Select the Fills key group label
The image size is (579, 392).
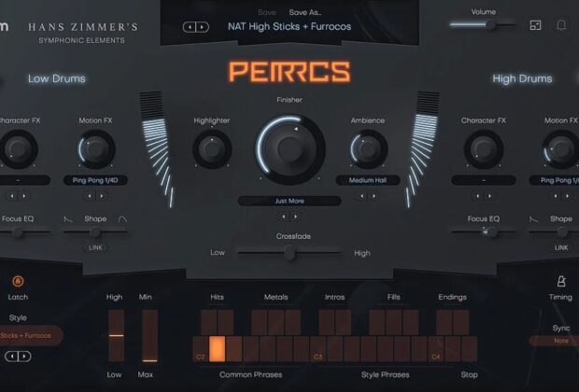tap(394, 297)
